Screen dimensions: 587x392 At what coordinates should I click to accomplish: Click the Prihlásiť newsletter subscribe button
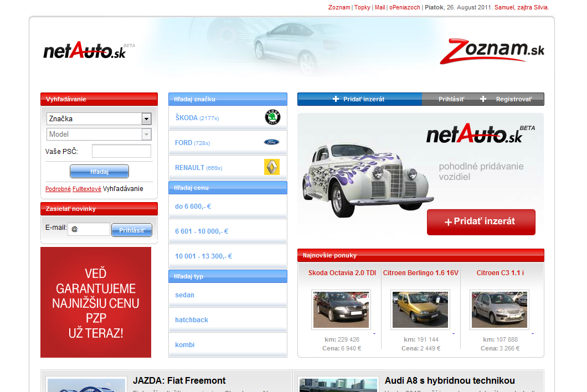(x=132, y=230)
